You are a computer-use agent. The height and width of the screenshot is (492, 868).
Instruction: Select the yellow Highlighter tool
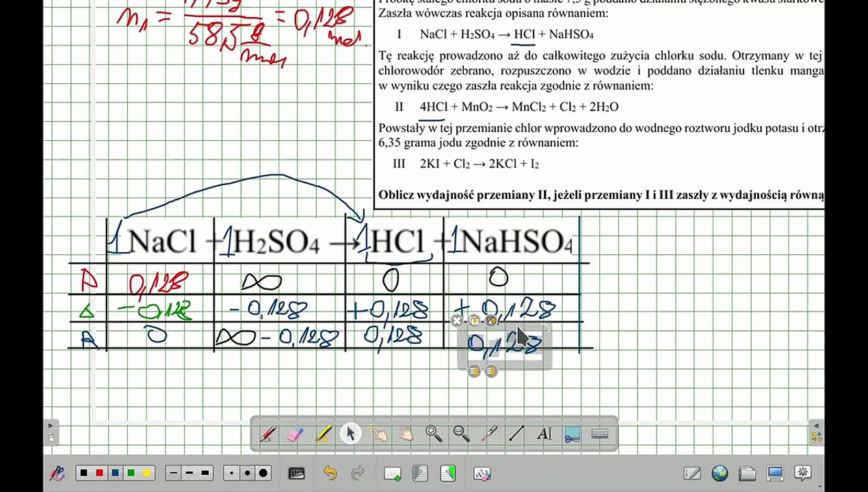click(323, 434)
